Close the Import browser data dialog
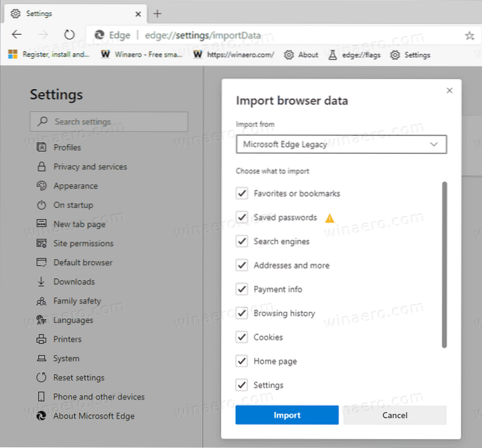The image size is (482, 448). pyautogui.click(x=450, y=90)
